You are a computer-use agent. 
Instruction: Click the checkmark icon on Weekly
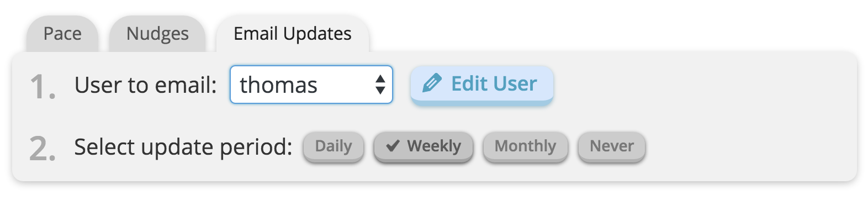tap(393, 146)
